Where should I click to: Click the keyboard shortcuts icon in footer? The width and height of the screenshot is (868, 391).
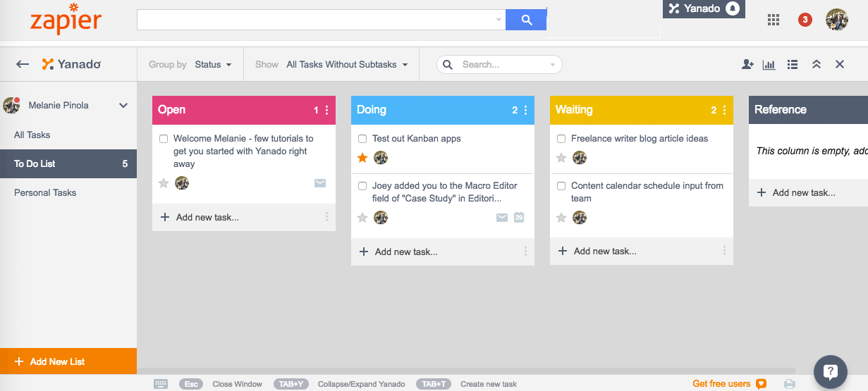[x=161, y=384]
